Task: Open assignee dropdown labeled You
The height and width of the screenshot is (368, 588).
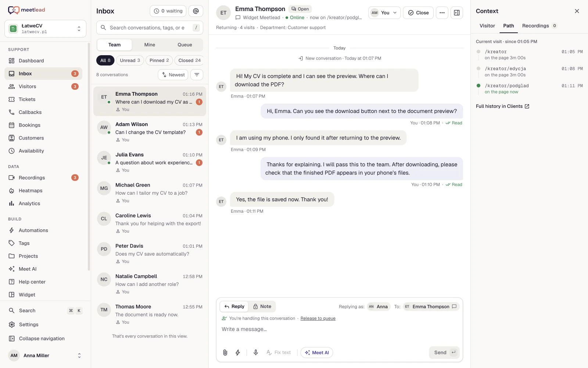Action: pyautogui.click(x=384, y=13)
